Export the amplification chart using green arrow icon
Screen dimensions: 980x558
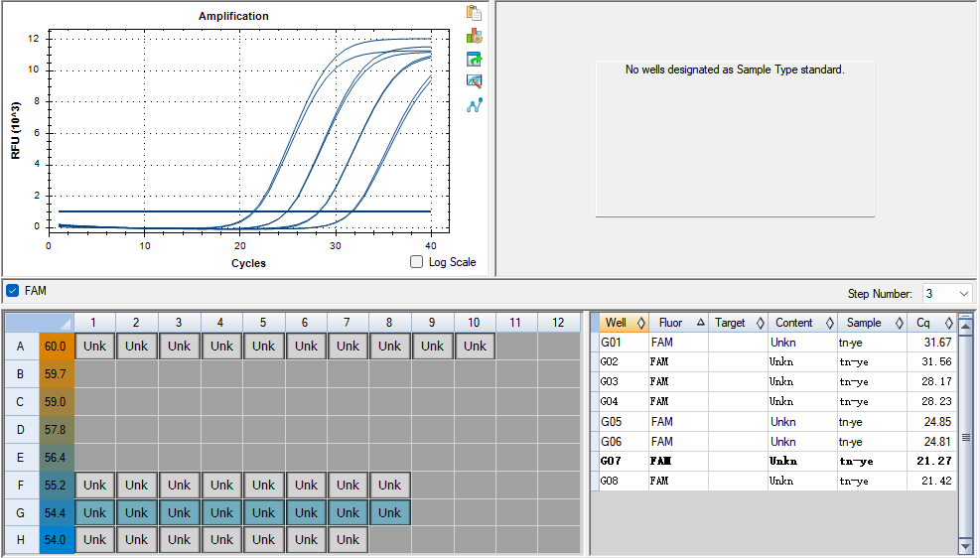pos(474,59)
